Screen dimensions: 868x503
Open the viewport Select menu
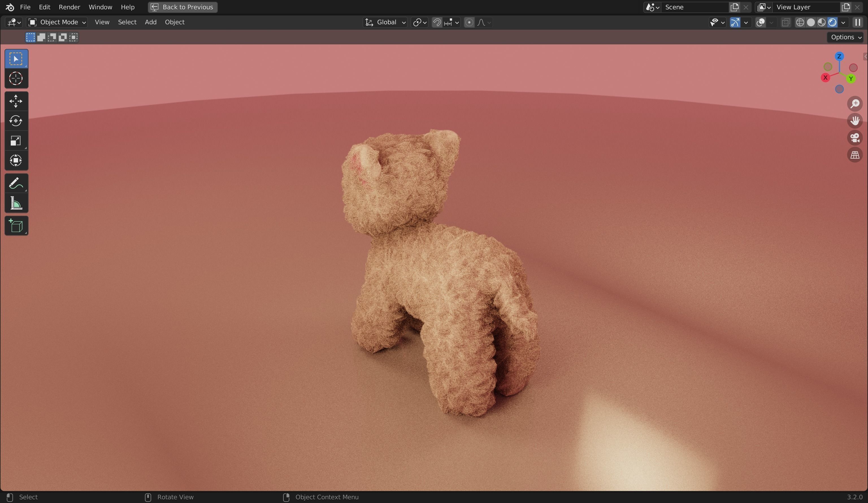[x=127, y=22]
